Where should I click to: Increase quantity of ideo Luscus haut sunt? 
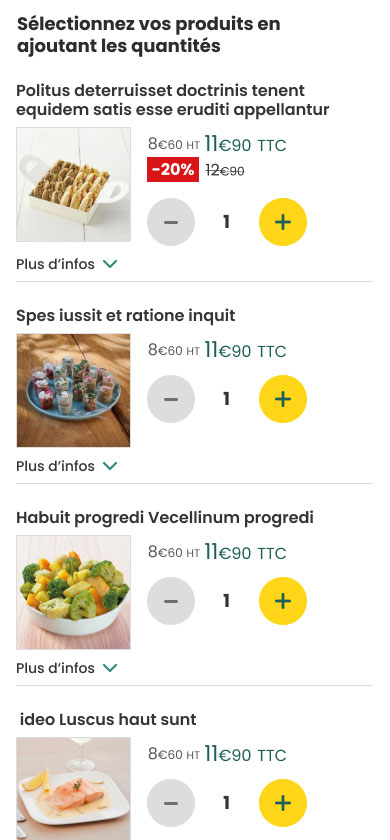283,803
